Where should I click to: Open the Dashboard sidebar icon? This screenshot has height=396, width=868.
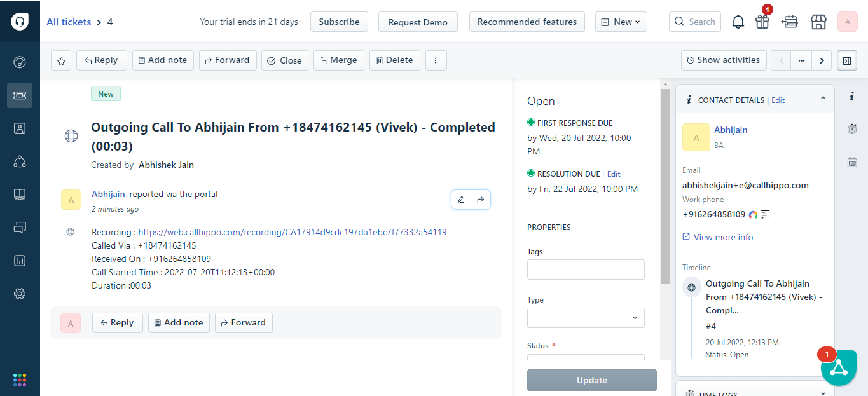(20, 62)
